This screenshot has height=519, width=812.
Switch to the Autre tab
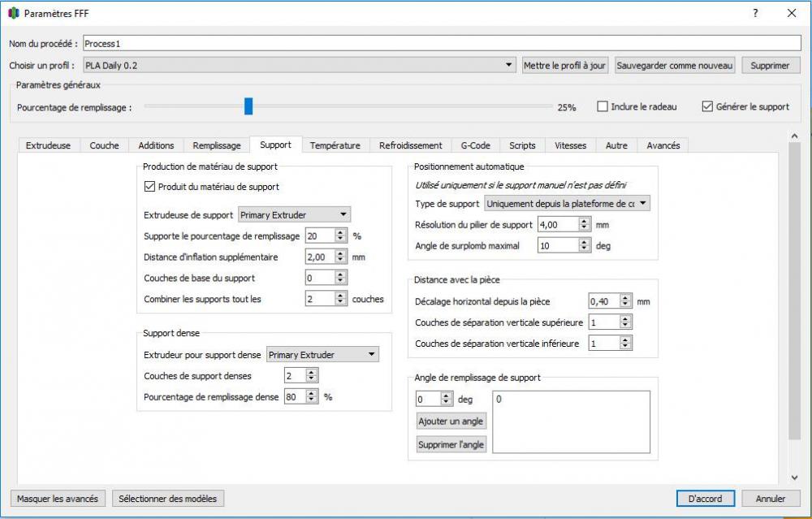point(616,145)
